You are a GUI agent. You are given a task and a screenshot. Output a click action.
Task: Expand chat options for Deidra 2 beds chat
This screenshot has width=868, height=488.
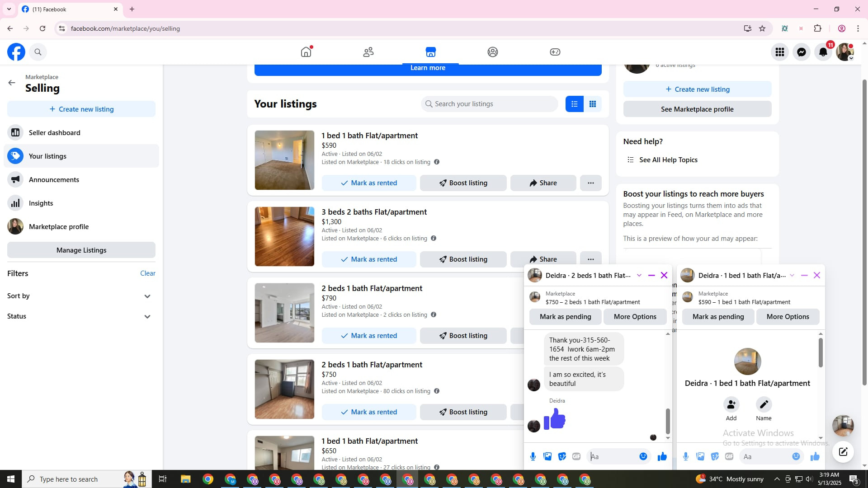(639, 275)
